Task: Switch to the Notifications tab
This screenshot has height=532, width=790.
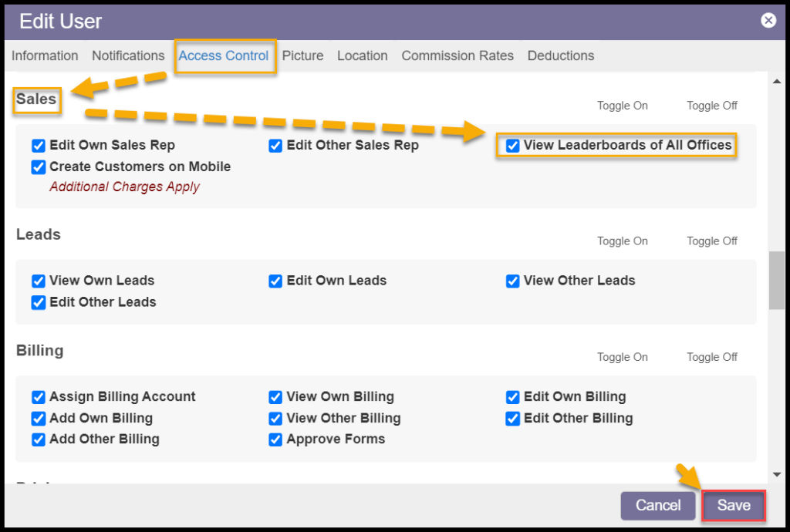Action: (128, 56)
